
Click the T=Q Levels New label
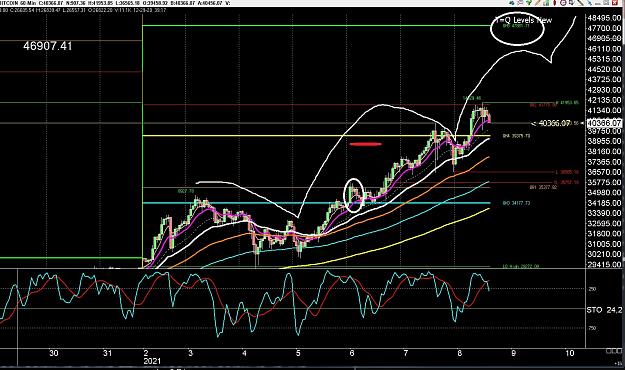pyautogui.click(x=523, y=20)
